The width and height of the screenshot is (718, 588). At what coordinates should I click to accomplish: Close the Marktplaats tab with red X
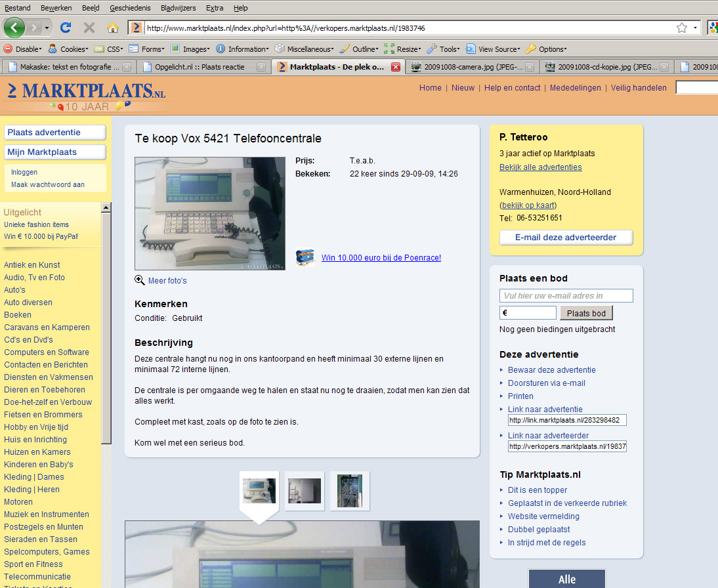point(395,67)
